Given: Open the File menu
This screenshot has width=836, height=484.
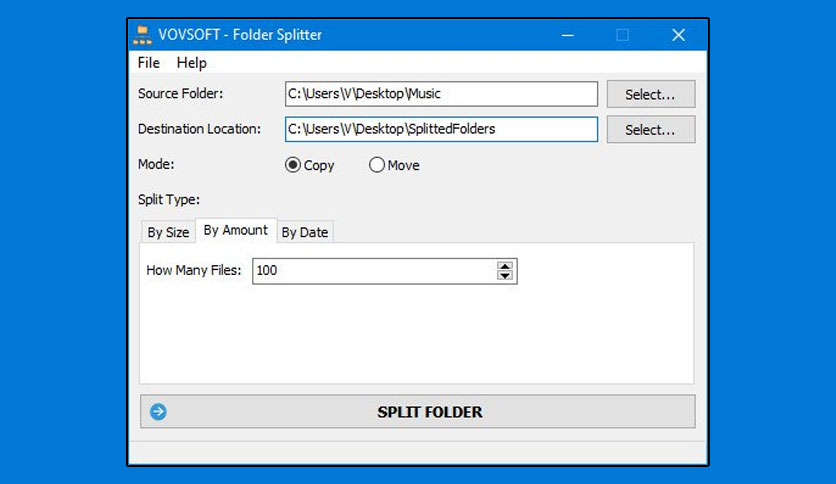Looking at the screenshot, I should coord(149,63).
